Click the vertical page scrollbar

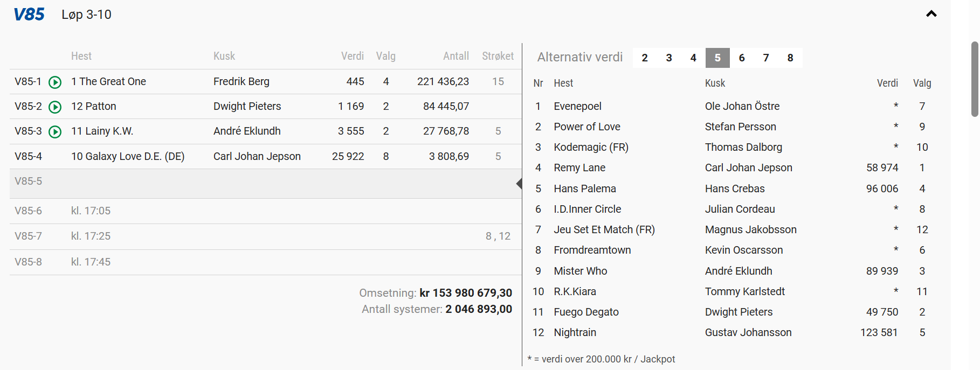(975, 79)
